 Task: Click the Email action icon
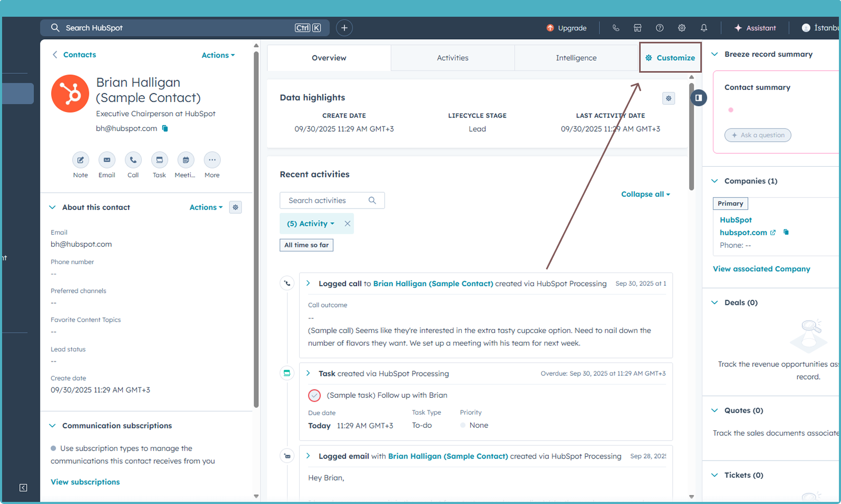pyautogui.click(x=107, y=160)
